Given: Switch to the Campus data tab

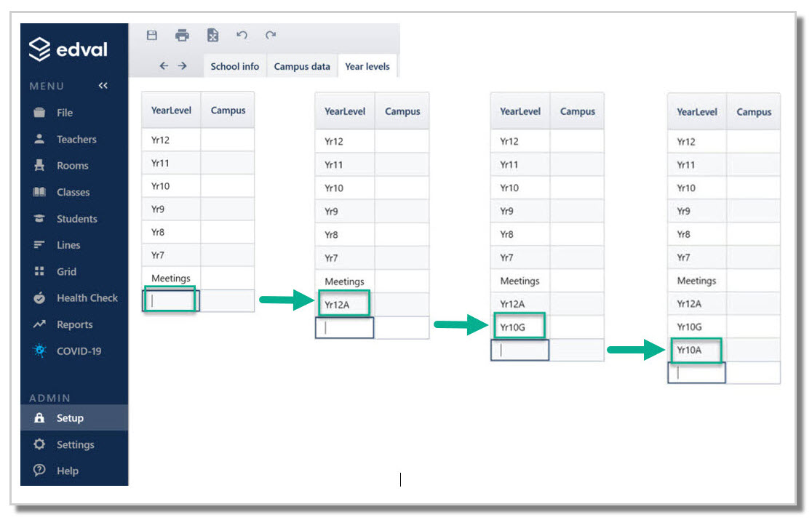Looking at the screenshot, I should tap(302, 66).
